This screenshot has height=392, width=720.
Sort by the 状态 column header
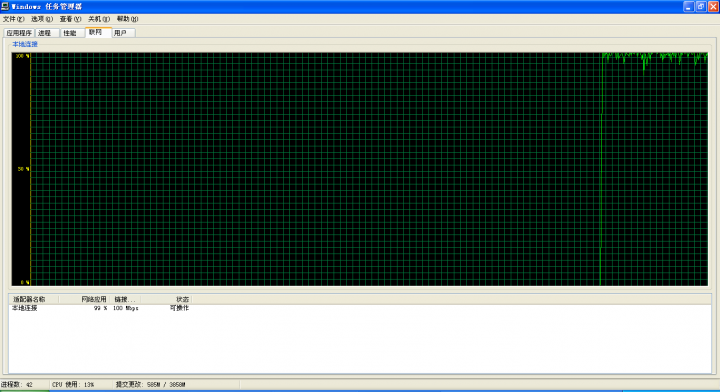pos(166,299)
